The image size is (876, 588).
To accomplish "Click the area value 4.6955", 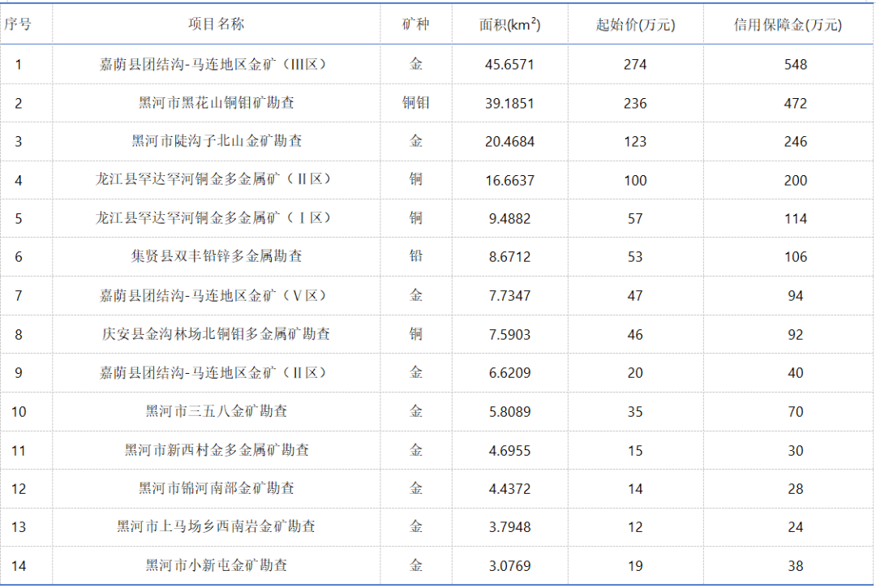I will tap(509, 451).
